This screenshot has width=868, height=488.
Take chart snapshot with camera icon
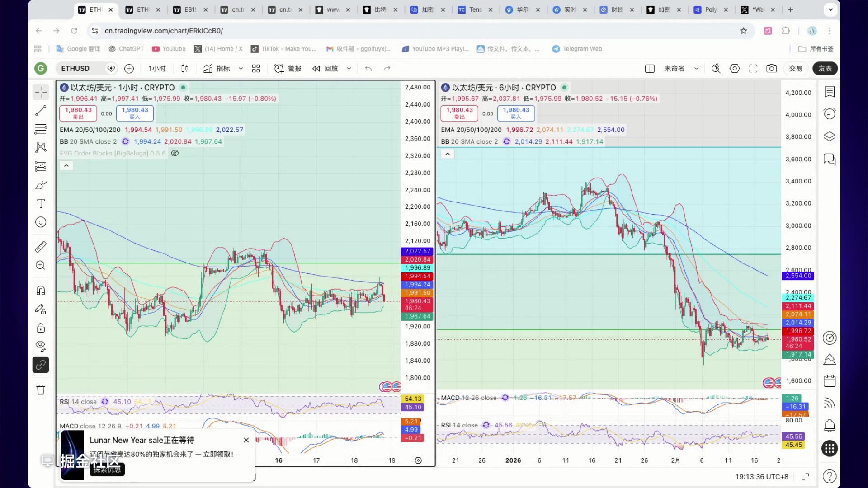pos(772,69)
